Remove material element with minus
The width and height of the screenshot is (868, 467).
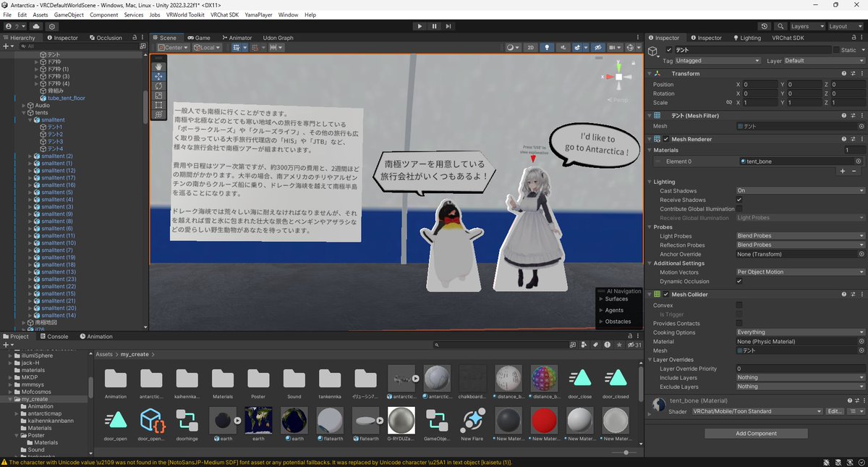click(853, 171)
